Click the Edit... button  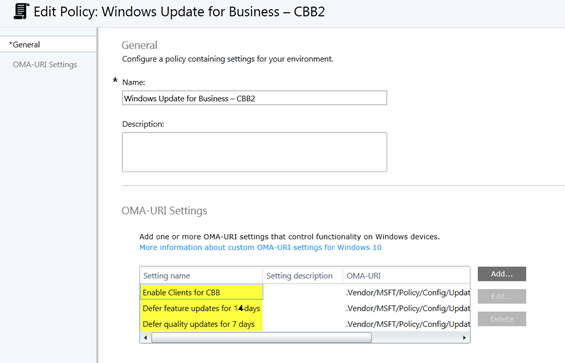[x=502, y=296]
